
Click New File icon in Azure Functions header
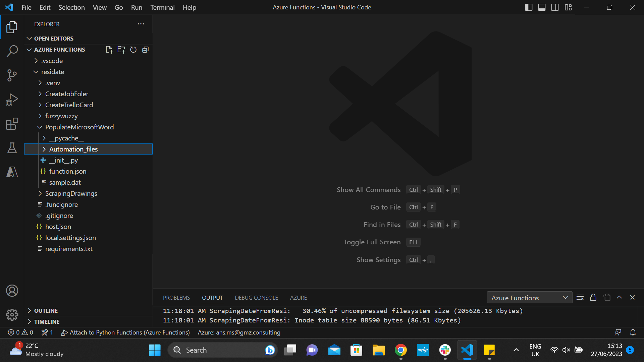click(109, 50)
